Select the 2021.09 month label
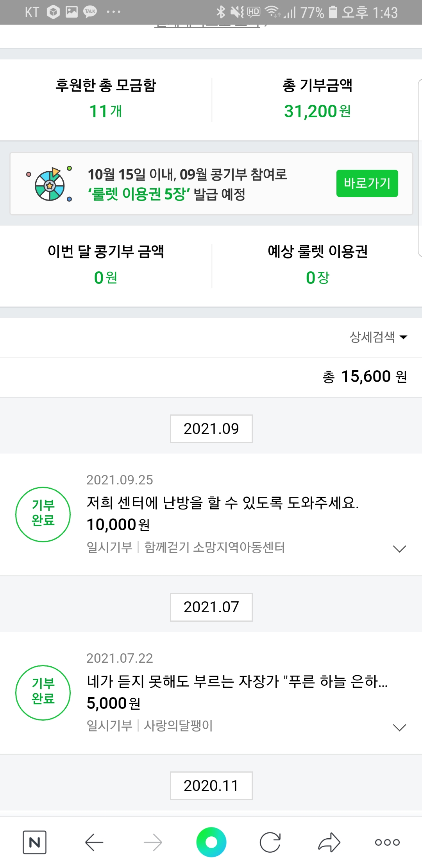 pos(211,429)
